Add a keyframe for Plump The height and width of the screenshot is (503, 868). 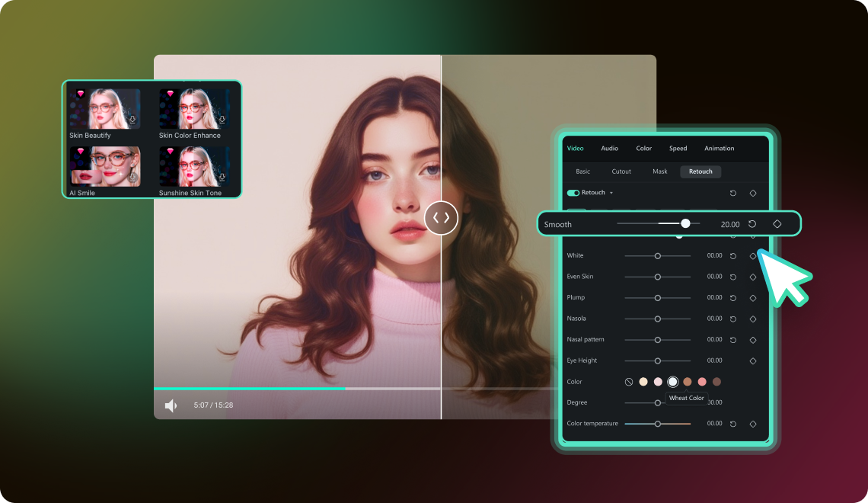tap(753, 298)
